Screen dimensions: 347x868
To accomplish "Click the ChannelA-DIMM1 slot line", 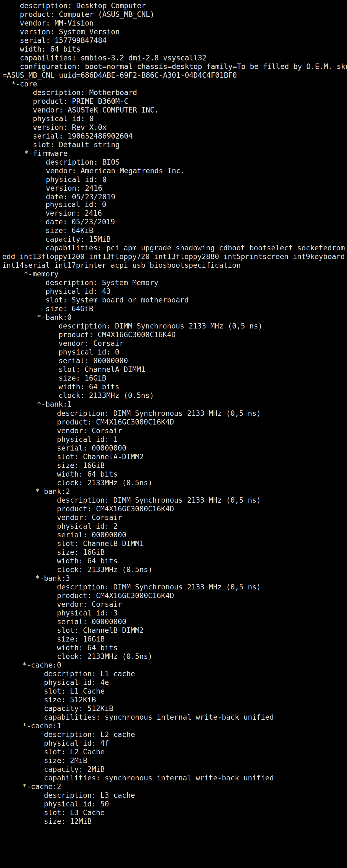I will point(102,370).
